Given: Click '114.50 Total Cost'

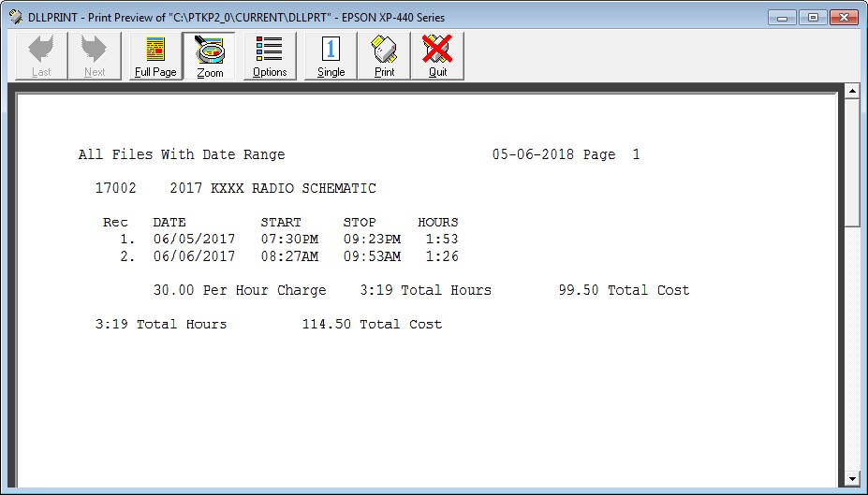Looking at the screenshot, I should click(372, 324).
